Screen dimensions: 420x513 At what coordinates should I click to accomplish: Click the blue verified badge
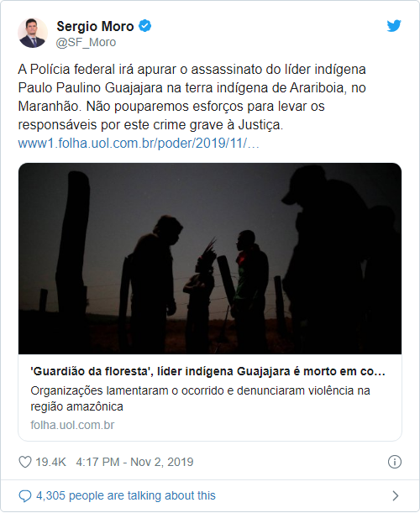click(144, 26)
